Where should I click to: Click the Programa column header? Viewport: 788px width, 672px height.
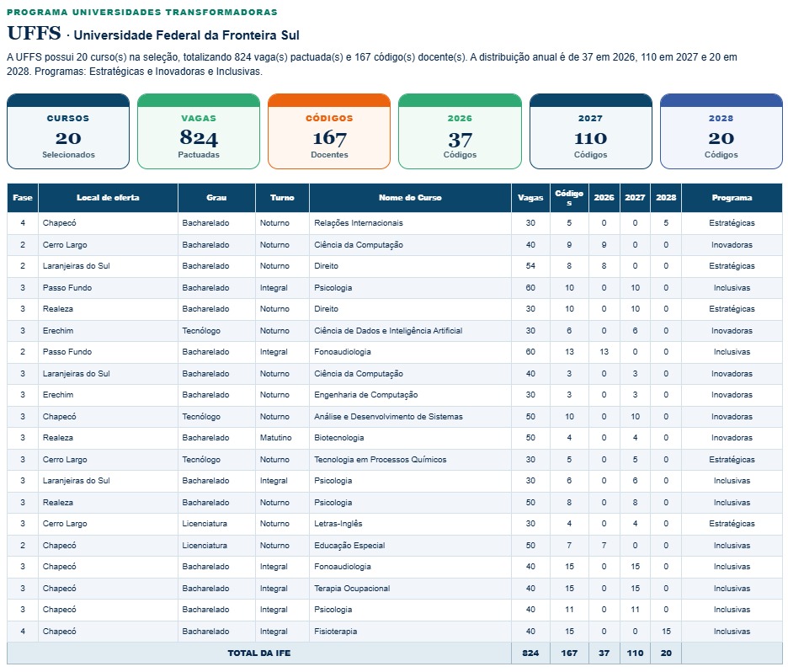click(732, 198)
